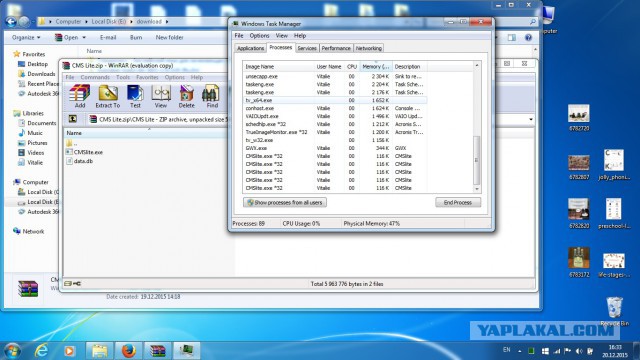
Task: Switch to Firefox on the taskbar
Action: (x=128, y=351)
